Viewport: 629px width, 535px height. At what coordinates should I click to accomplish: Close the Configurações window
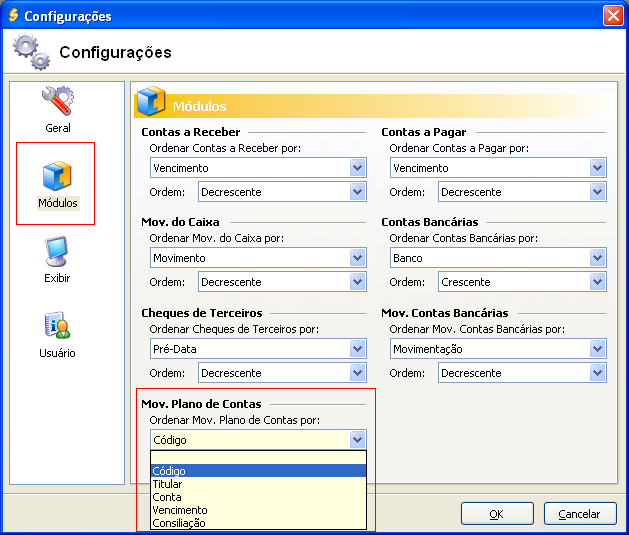coord(612,16)
